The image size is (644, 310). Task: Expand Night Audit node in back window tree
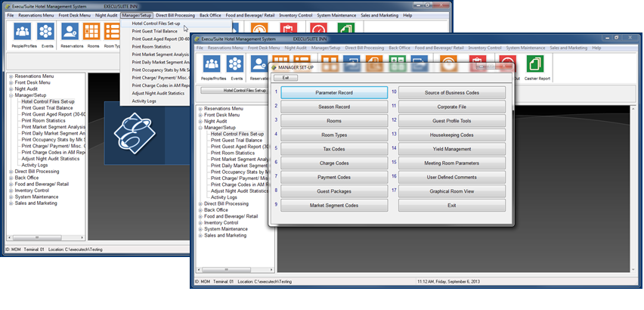click(11, 88)
